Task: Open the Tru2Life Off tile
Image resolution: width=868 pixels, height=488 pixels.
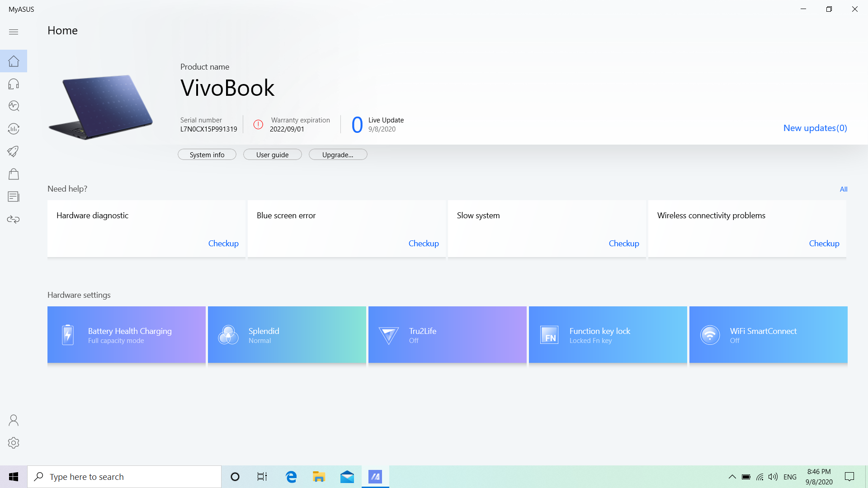Action: pyautogui.click(x=448, y=335)
